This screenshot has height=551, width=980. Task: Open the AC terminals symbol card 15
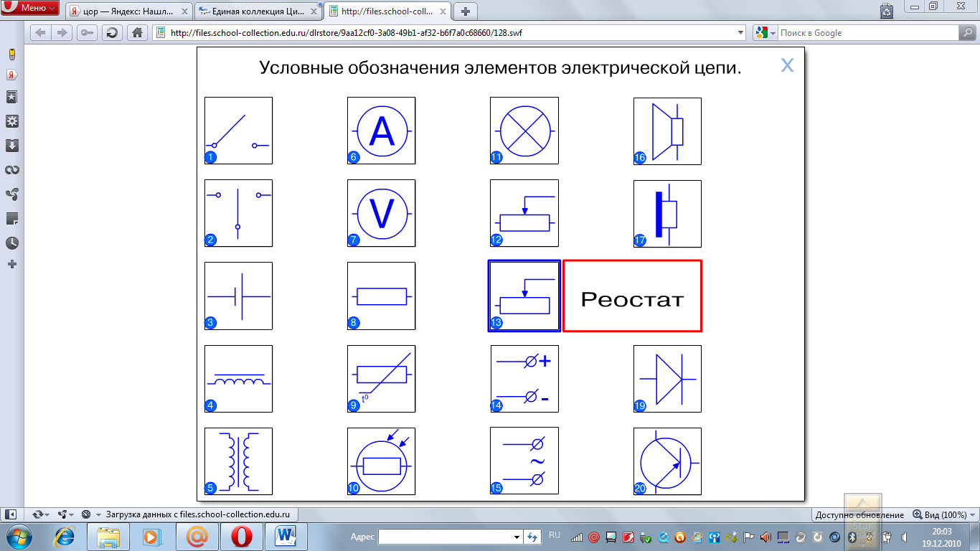524,461
